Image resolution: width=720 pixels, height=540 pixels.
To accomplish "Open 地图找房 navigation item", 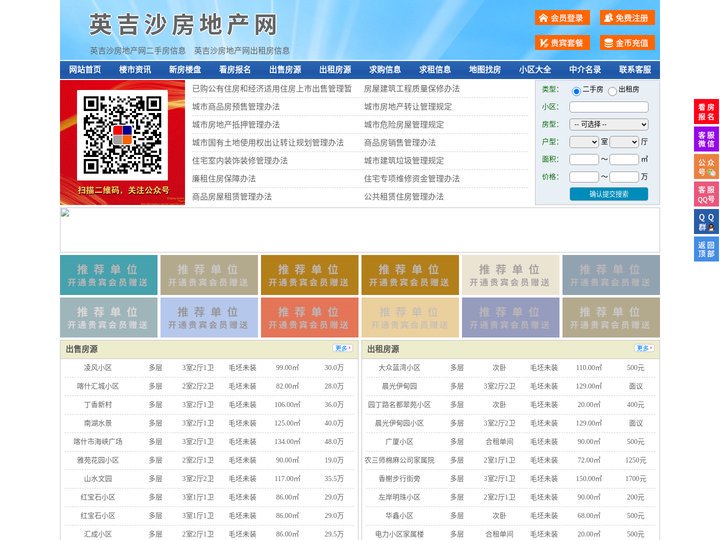I will 485,70.
